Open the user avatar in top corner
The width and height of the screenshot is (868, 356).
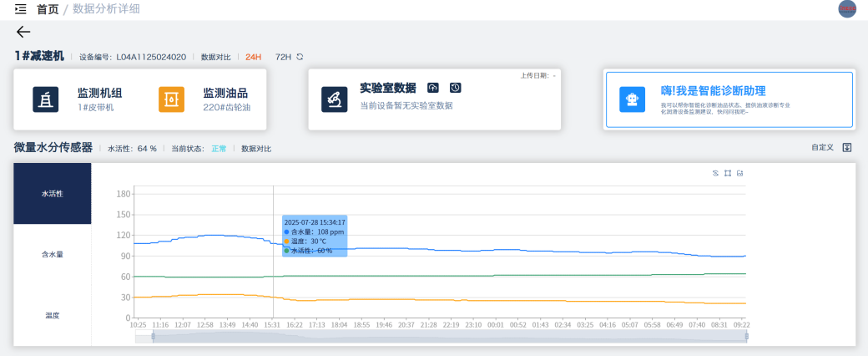click(847, 9)
